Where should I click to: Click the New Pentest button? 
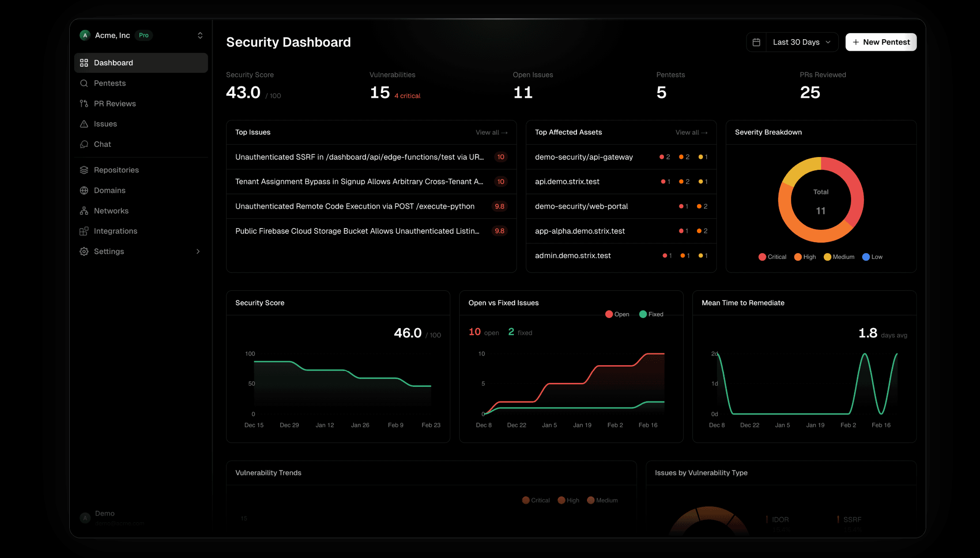881,42
